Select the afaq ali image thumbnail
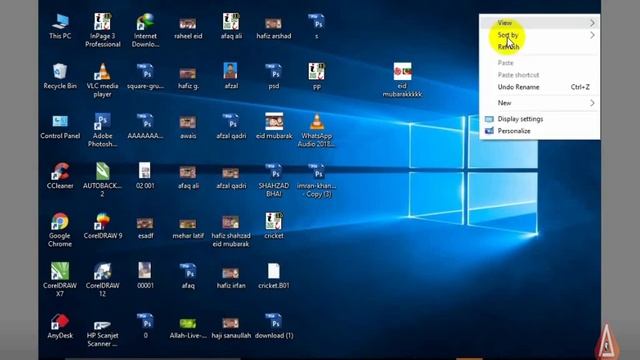 coord(188,177)
